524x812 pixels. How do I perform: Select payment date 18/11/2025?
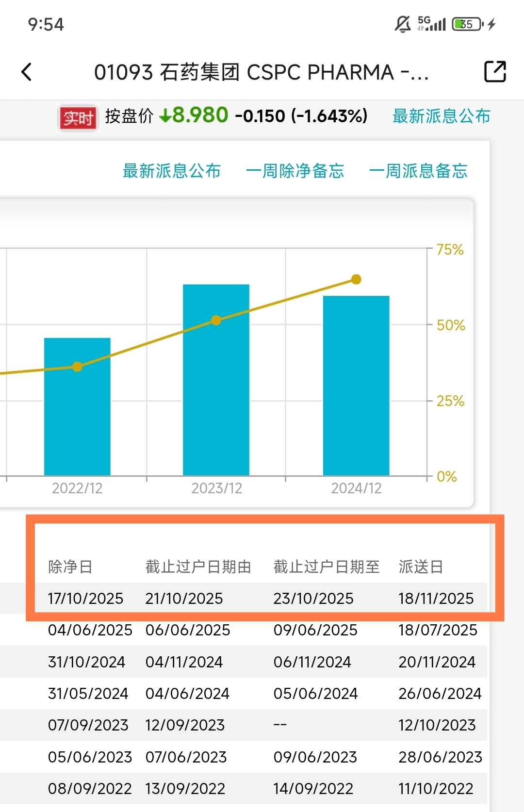click(436, 599)
